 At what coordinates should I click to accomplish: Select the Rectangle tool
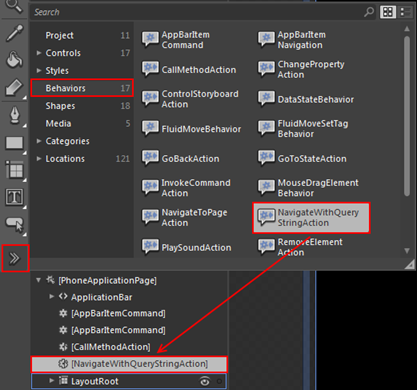14,143
